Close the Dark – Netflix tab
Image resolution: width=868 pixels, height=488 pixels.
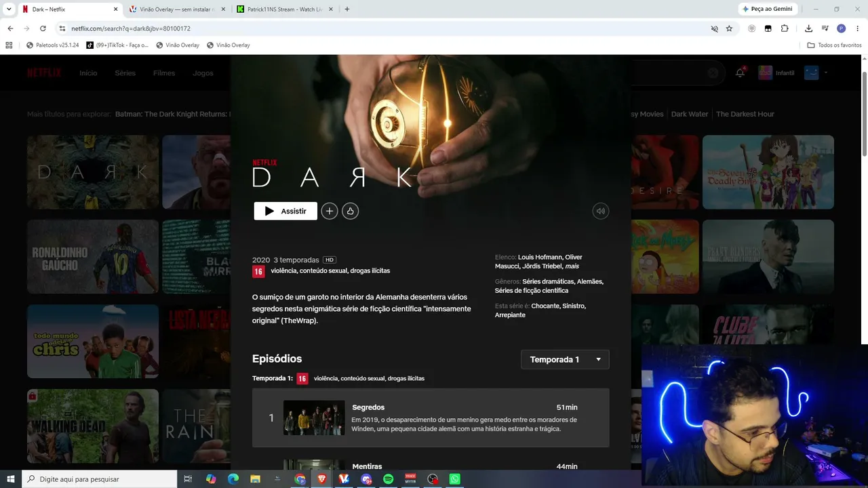(115, 9)
